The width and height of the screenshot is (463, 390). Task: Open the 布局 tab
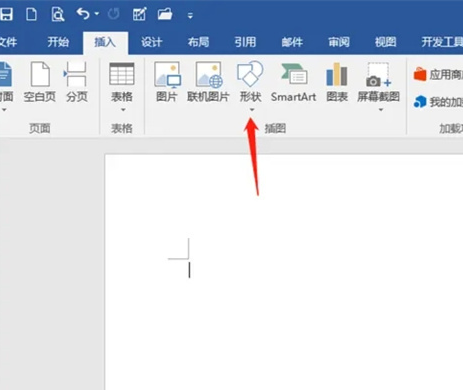[x=198, y=42]
